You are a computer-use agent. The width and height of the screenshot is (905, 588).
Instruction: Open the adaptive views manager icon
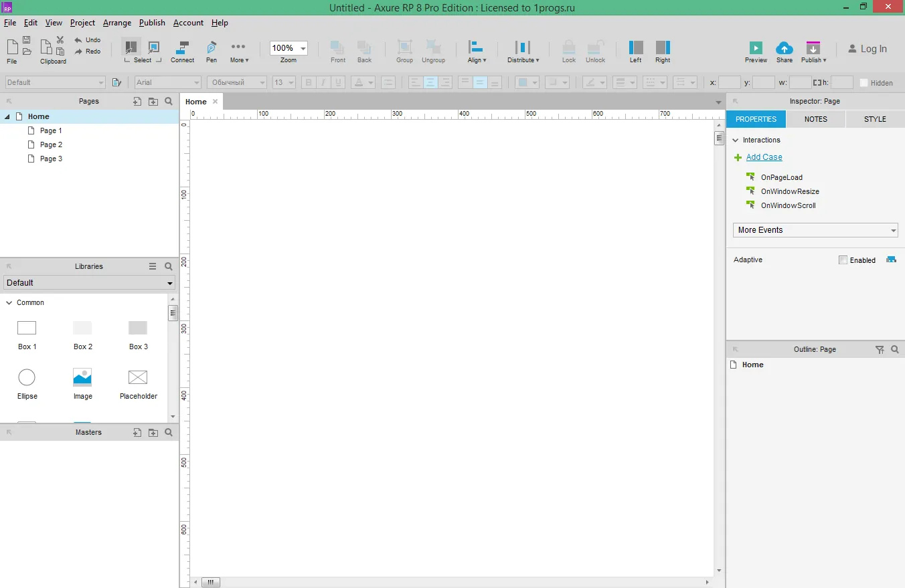coord(891,260)
